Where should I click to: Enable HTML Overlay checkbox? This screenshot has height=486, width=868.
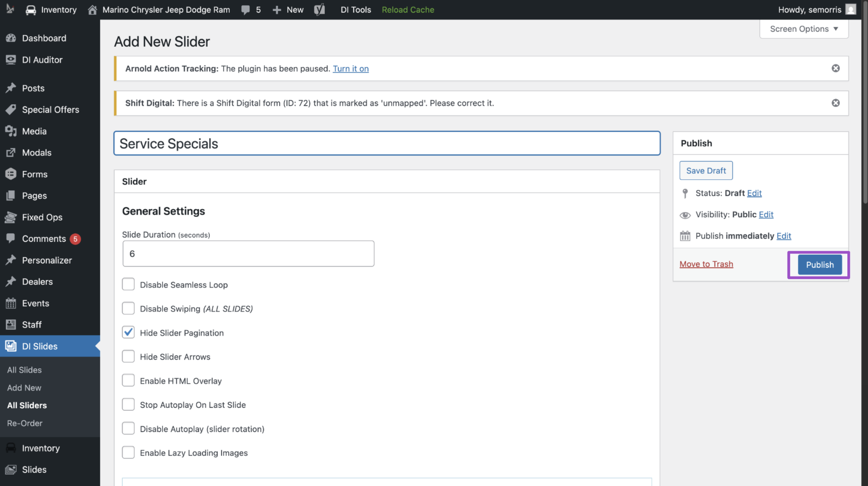point(128,381)
